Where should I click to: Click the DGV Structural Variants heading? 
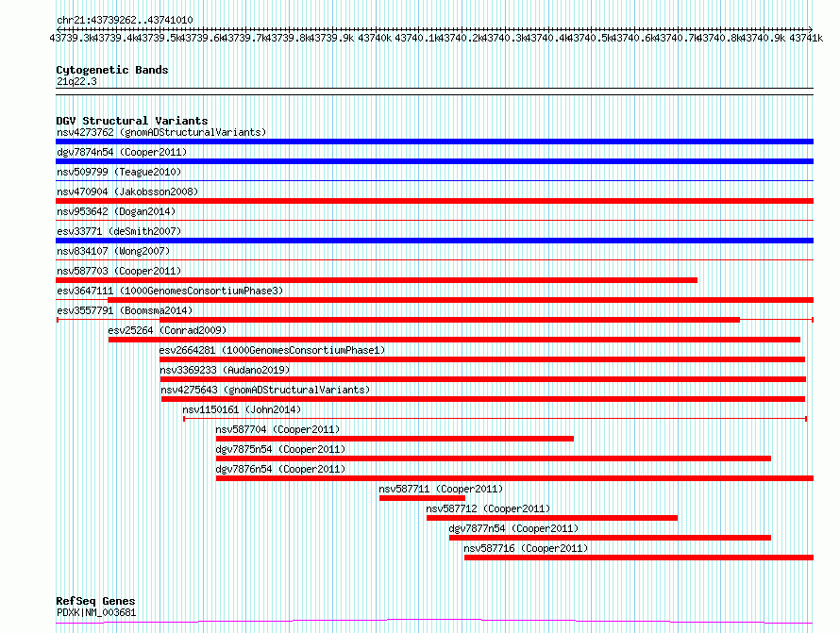132,121
